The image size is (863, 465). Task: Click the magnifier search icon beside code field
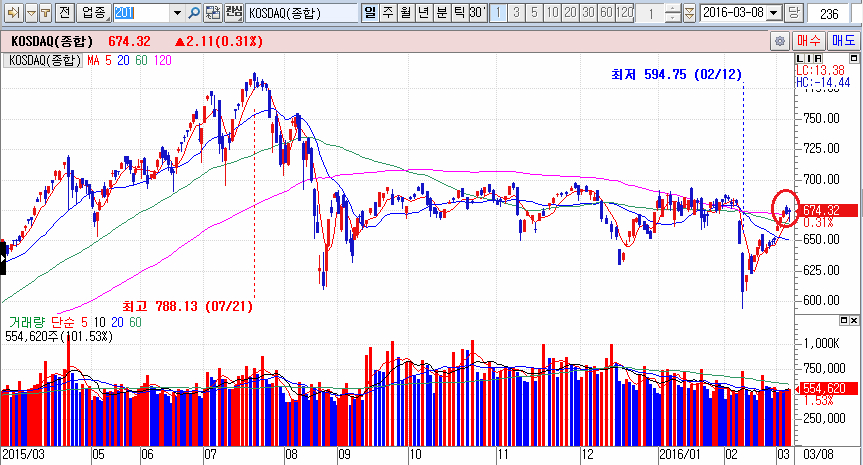[x=194, y=13]
